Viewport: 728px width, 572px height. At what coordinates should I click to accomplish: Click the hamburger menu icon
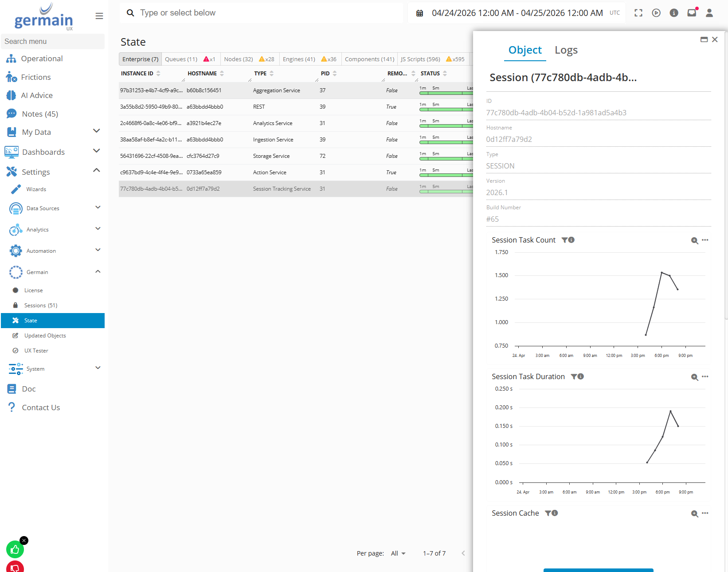tap(99, 16)
